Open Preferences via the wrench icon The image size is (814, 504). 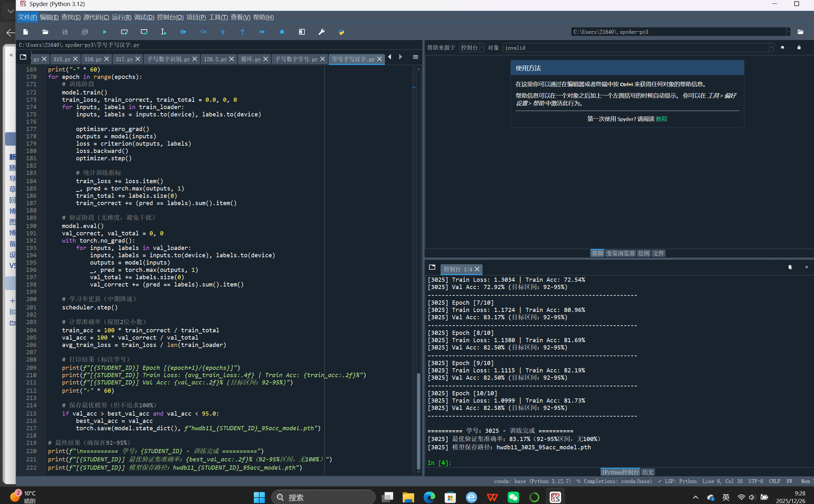pos(322,32)
